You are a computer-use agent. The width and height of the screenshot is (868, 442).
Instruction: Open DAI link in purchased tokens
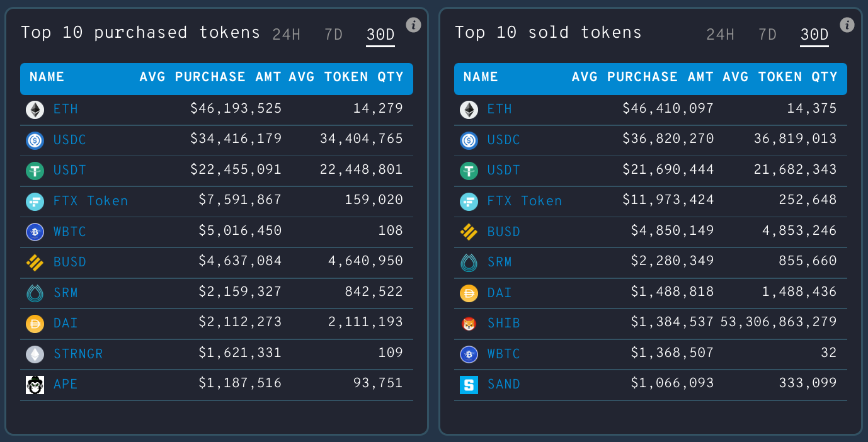[x=66, y=324]
